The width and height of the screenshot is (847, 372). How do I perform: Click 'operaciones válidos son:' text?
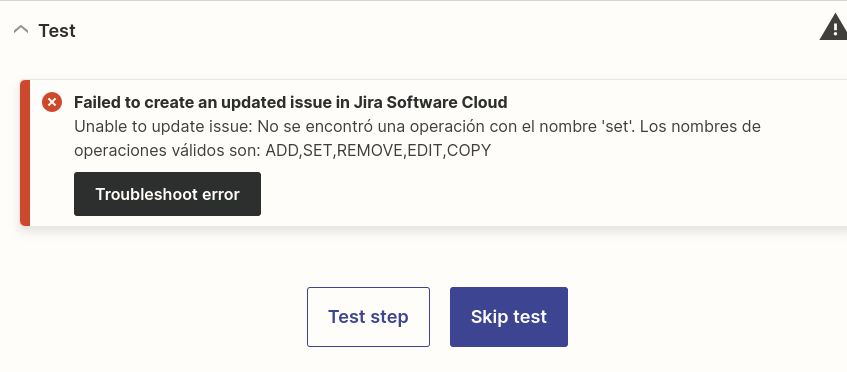[167, 151]
